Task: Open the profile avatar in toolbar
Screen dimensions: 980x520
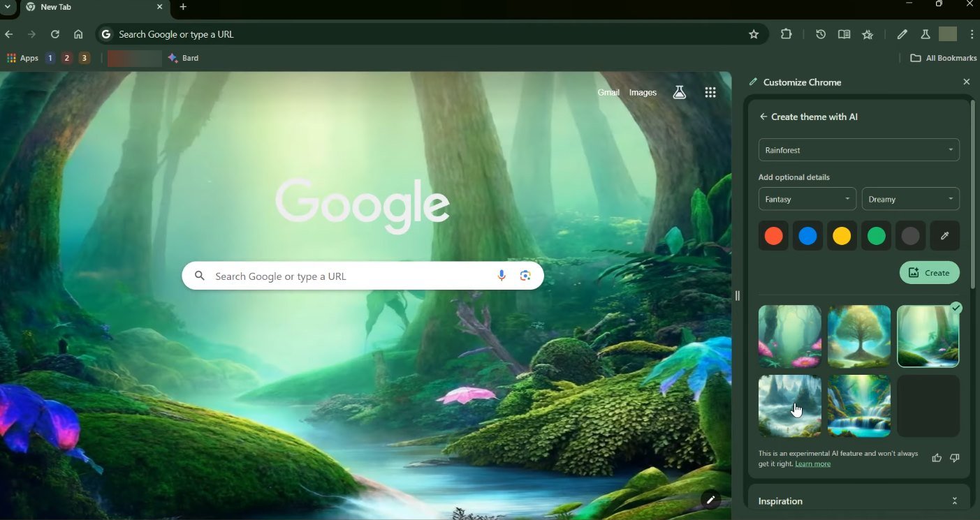Action: (948, 34)
